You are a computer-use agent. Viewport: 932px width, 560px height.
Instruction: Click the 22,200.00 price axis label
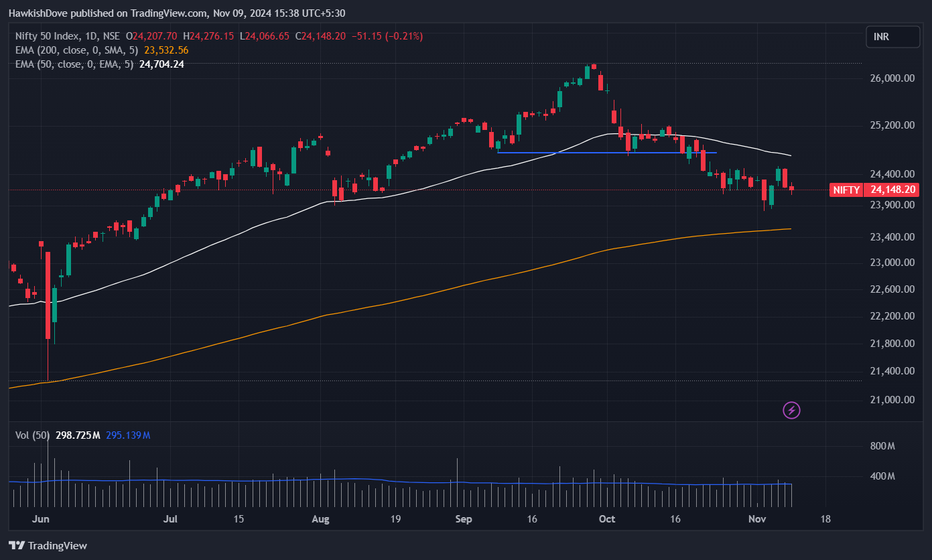(892, 316)
